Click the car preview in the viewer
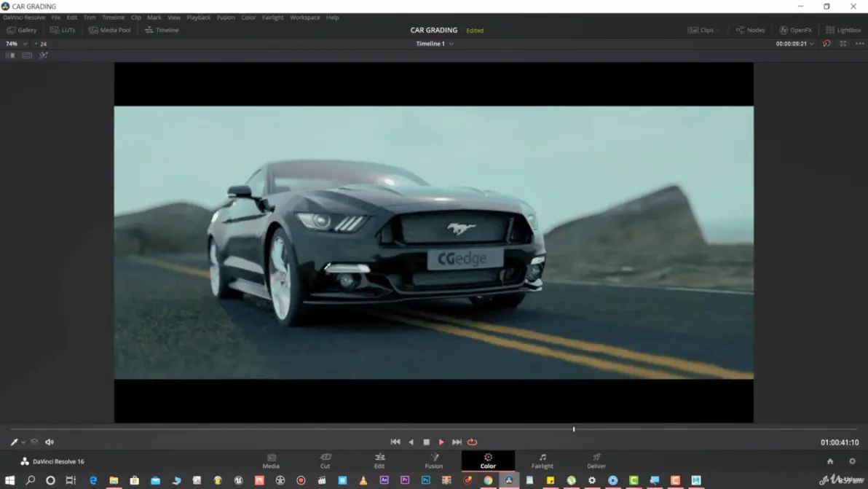Screen dimensions: 868x489 433,243
